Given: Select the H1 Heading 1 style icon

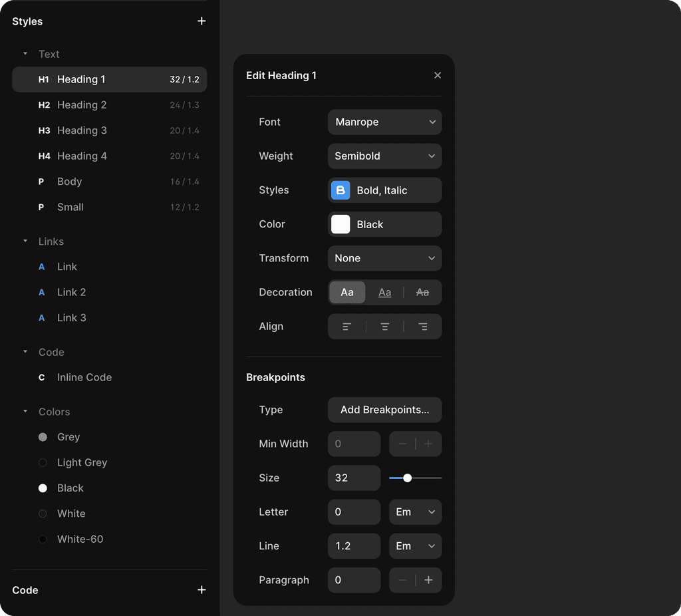Looking at the screenshot, I should pyautogui.click(x=43, y=79).
